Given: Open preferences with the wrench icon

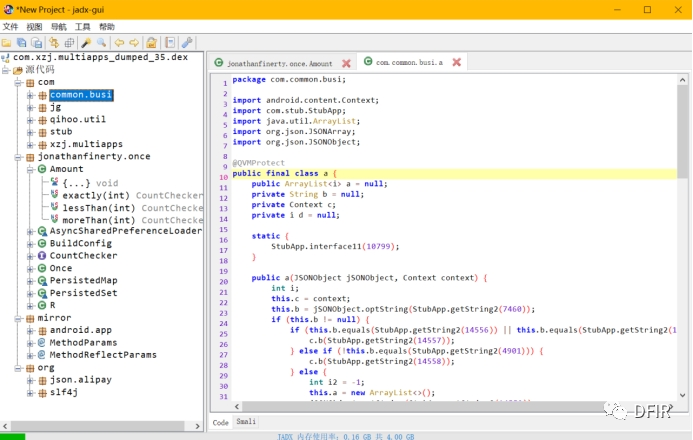Looking at the screenshot, I should (x=187, y=43).
